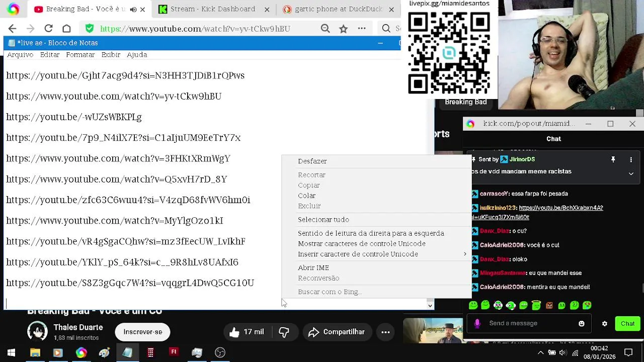Expand system tray hidden icons chevron
644x362 pixels.
click(540, 352)
